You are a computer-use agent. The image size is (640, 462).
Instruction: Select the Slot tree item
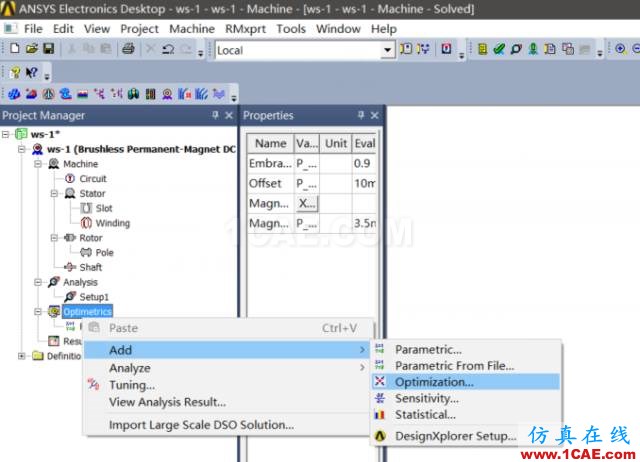(104, 209)
